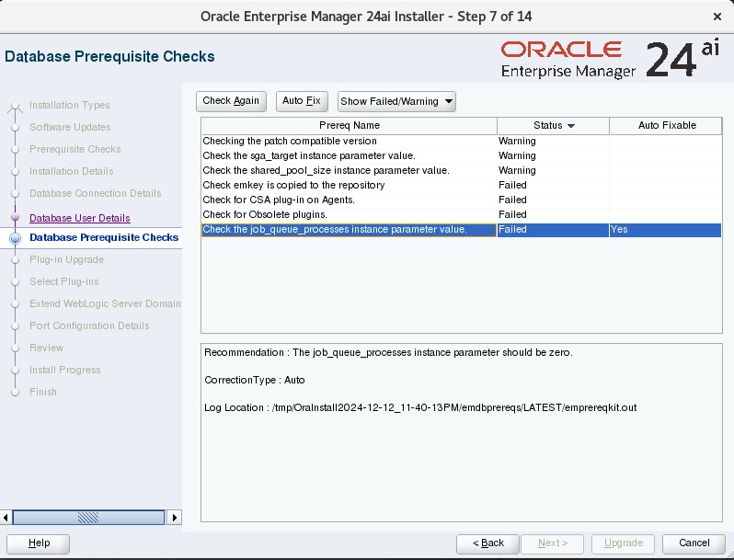The width and height of the screenshot is (734, 560).
Task: Click the Install Progress step
Action: [x=65, y=370]
